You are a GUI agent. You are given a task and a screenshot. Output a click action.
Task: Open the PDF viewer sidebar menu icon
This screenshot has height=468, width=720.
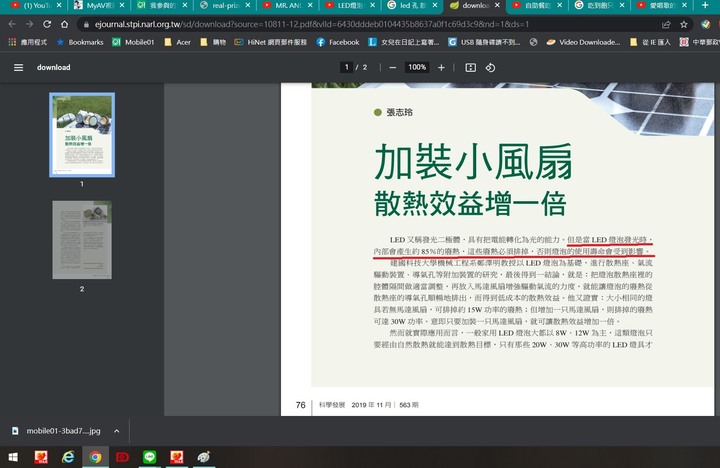(x=18, y=68)
